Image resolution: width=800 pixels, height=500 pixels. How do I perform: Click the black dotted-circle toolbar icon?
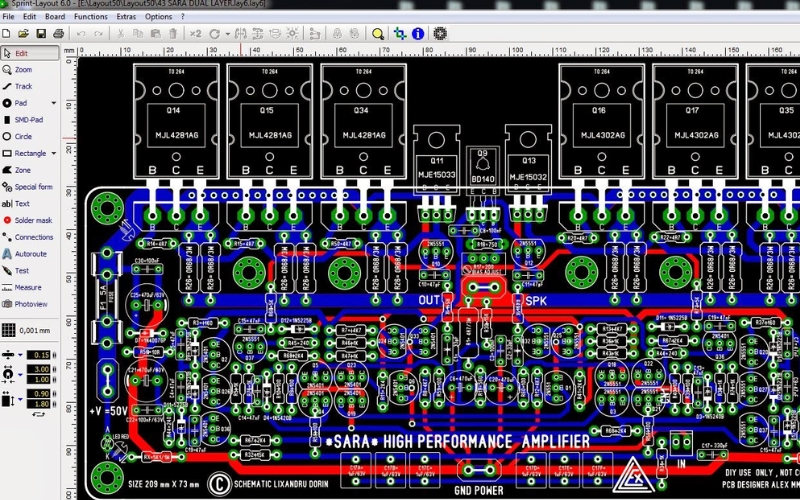[440, 34]
